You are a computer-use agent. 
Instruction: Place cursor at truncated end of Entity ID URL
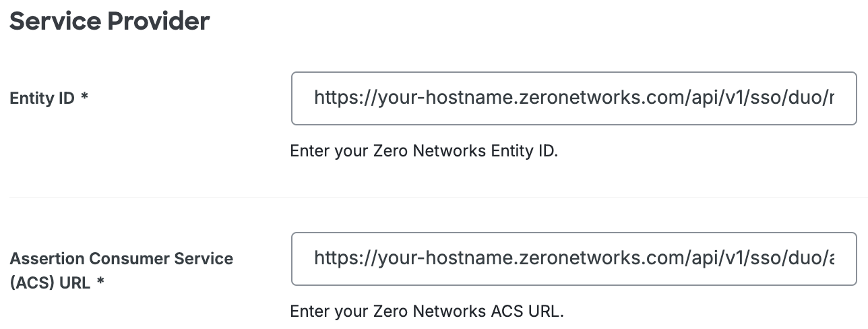tap(833, 98)
